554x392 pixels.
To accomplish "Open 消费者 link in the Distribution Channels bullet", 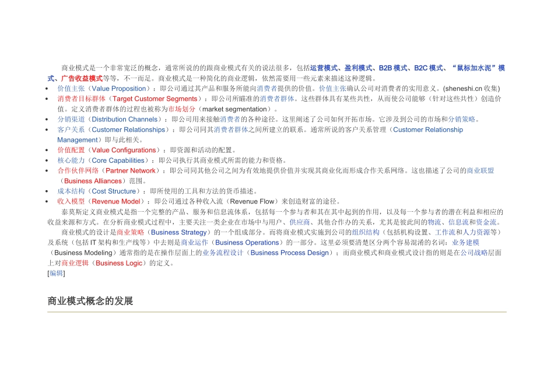I will pos(230,119).
